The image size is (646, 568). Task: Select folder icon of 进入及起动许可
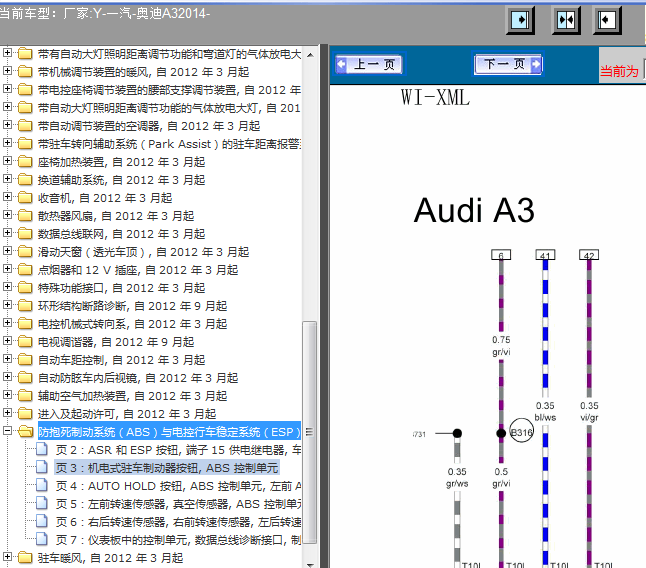pos(25,414)
